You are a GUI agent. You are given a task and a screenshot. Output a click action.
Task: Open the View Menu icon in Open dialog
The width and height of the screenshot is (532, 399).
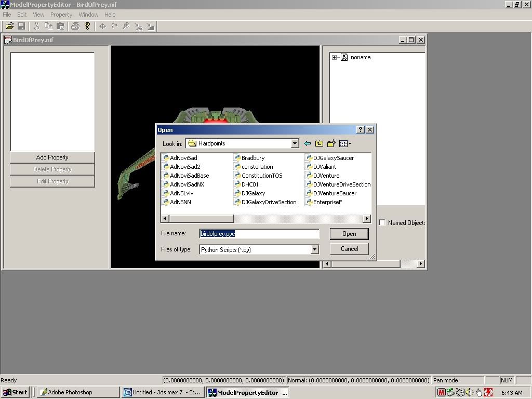[345, 143]
